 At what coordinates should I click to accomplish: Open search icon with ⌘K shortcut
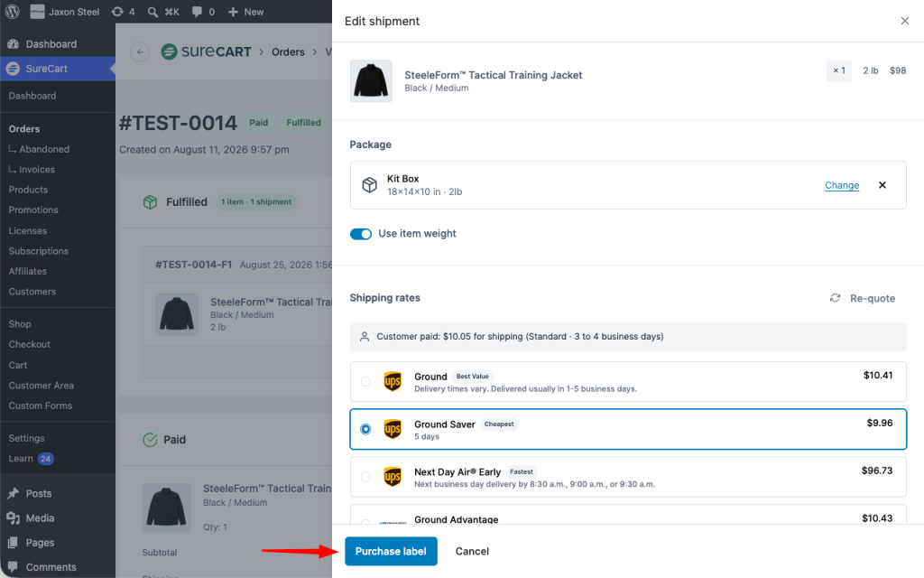point(163,12)
